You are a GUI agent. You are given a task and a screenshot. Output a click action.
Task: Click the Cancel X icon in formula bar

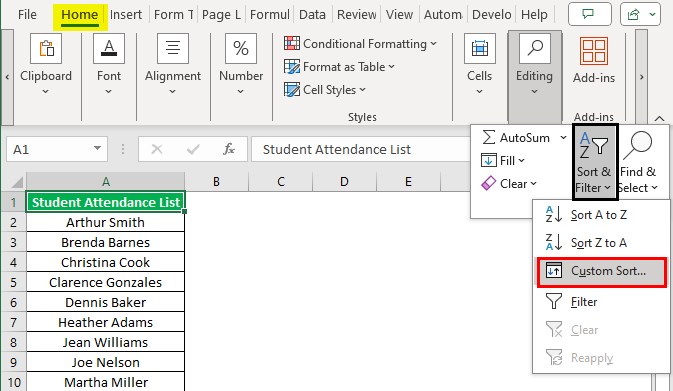[157, 149]
